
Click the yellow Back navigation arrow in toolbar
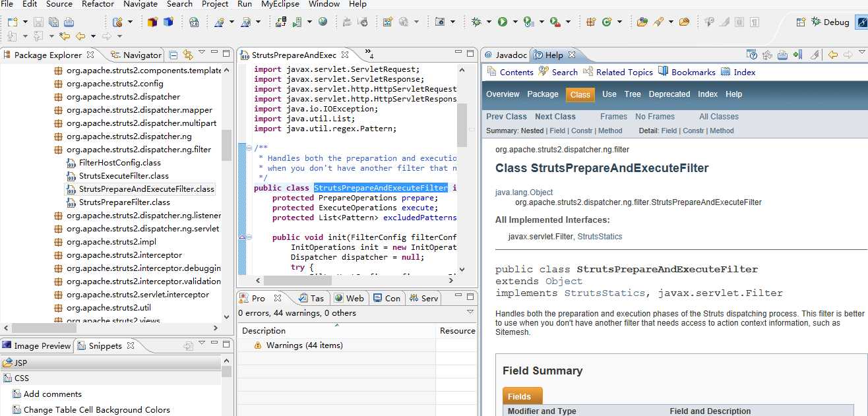(x=80, y=36)
